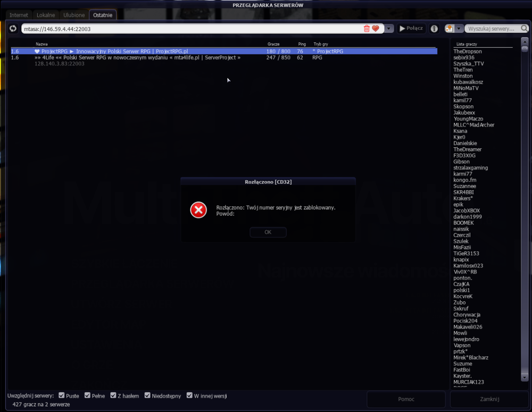Confirm the disconnect dialog with OK

point(268,232)
